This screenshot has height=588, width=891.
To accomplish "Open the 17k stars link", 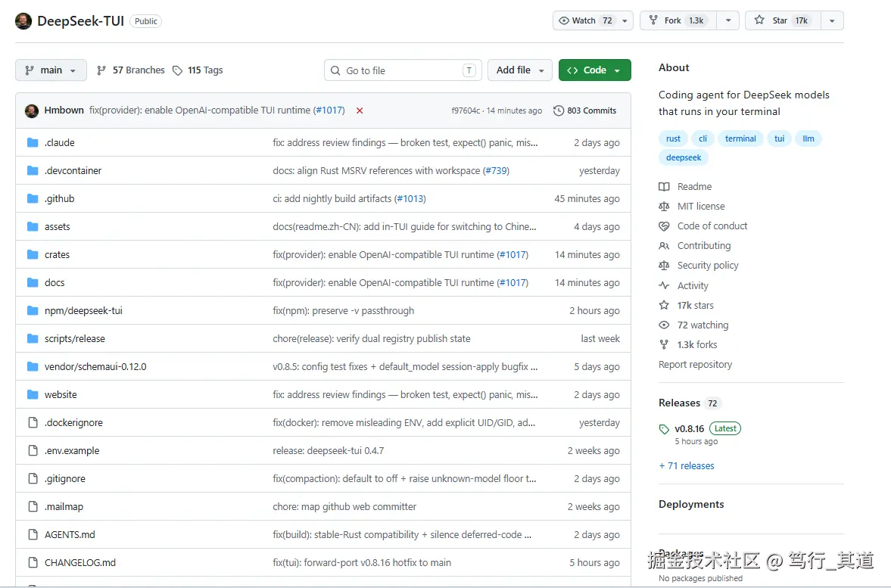I will [x=695, y=305].
